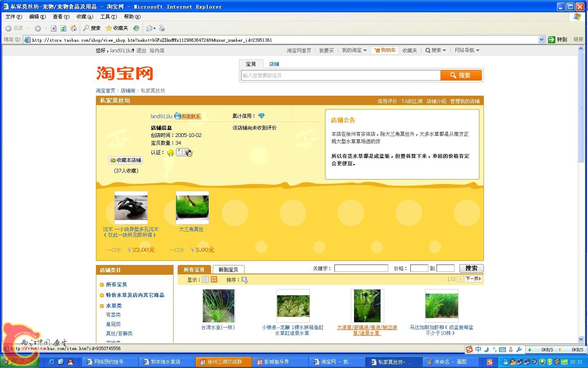Open the address bar URL dropdown
588x368 pixels.
pos(541,40)
